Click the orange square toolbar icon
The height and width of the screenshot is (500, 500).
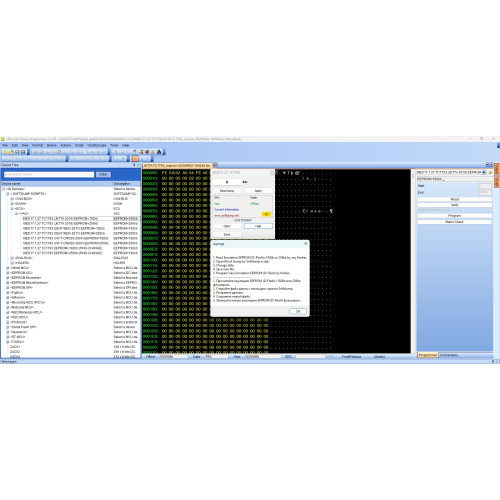(x=135, y=158)
